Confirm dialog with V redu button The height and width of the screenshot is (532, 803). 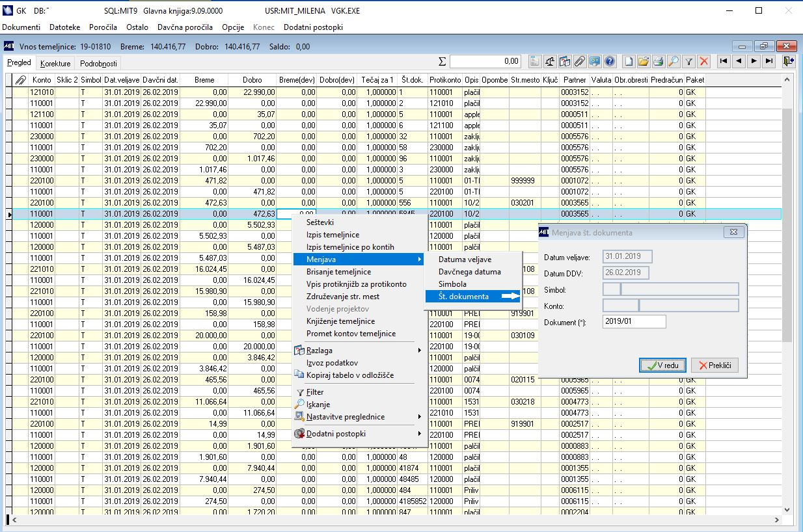point(662,366)
